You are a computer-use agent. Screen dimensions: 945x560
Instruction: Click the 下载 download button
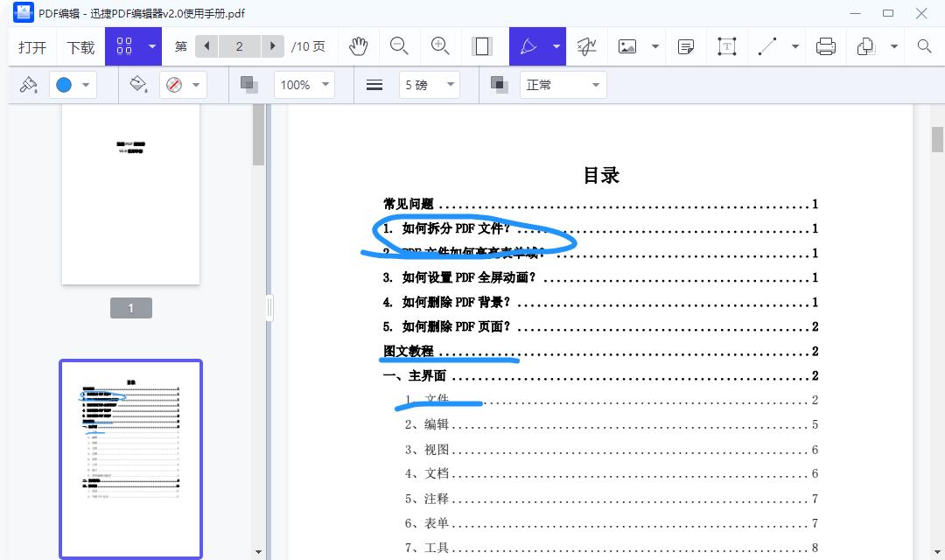click(80, 46)
